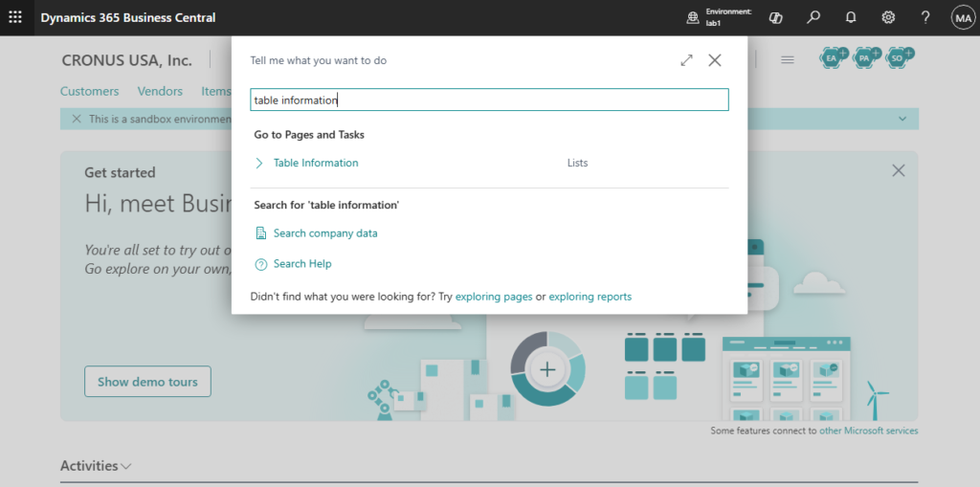980x487 pixels.
Task: Click the magnifying glass search icon
Action: pos(813,17)
